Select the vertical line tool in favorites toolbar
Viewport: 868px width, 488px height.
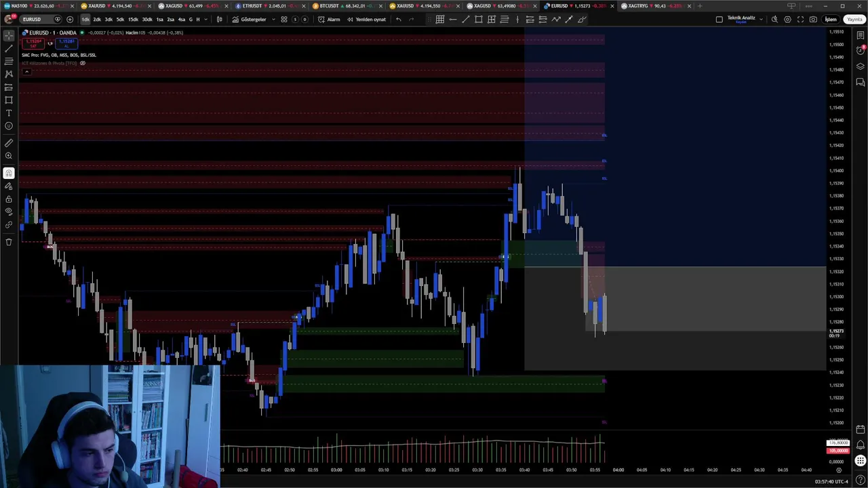(517, 19)
